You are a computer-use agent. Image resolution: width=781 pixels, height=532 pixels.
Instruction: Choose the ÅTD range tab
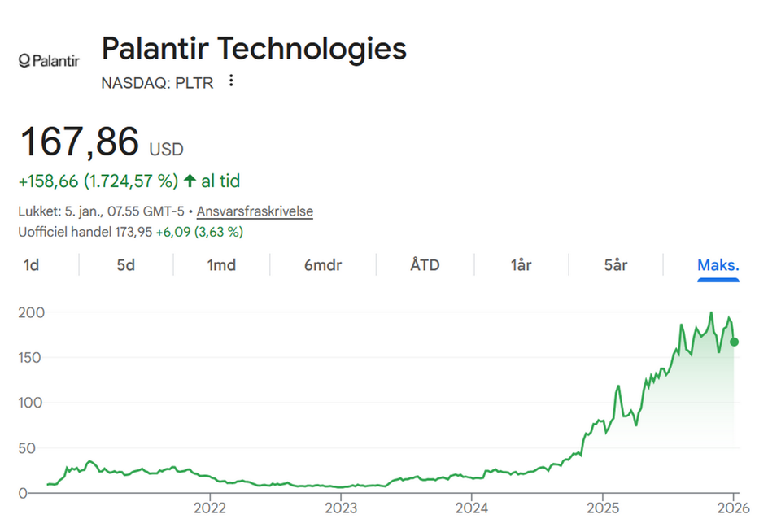tap(425, 265)
